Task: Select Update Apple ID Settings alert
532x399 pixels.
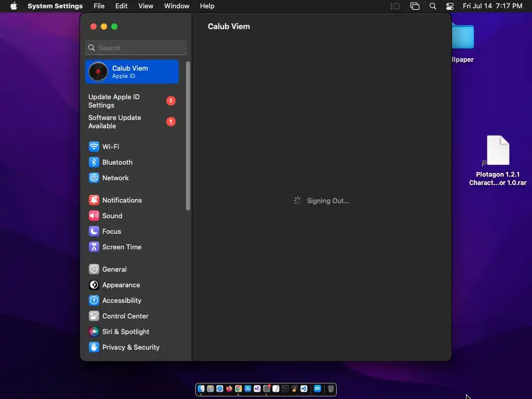Action: click(131, 101)
